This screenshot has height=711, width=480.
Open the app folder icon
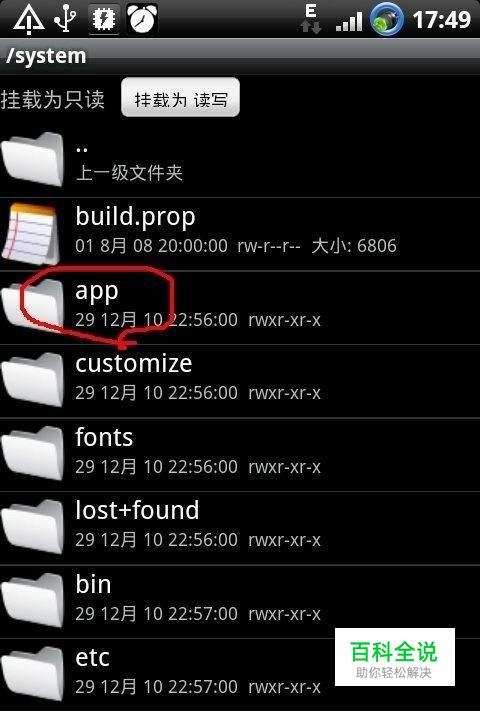pos(33,305)
